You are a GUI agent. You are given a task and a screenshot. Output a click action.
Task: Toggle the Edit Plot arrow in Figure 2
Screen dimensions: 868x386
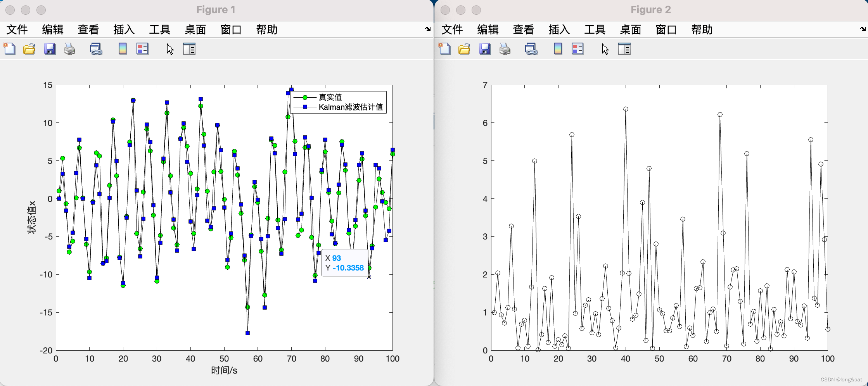[x=604, y=49]
